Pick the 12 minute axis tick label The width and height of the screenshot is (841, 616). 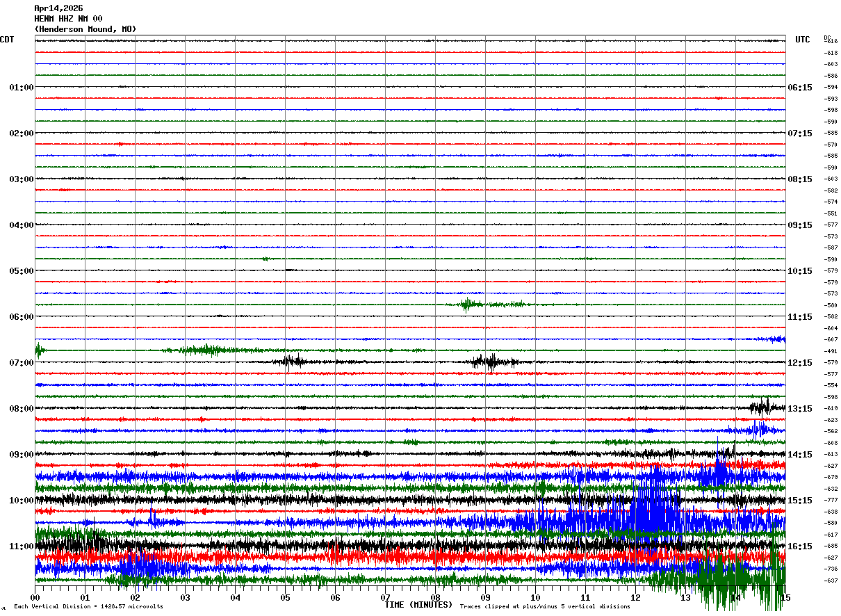pyautogui.click(x=635, y=598)
